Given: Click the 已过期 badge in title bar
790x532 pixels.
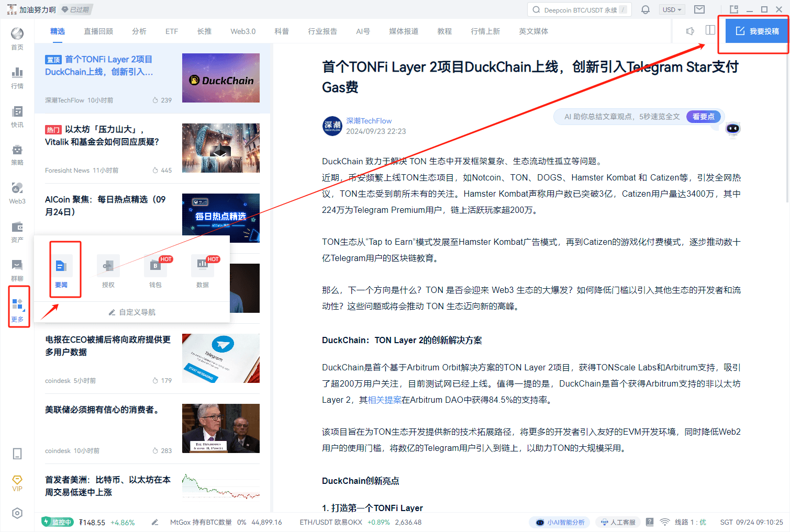Looking at the screenshot, I should 76,9.
